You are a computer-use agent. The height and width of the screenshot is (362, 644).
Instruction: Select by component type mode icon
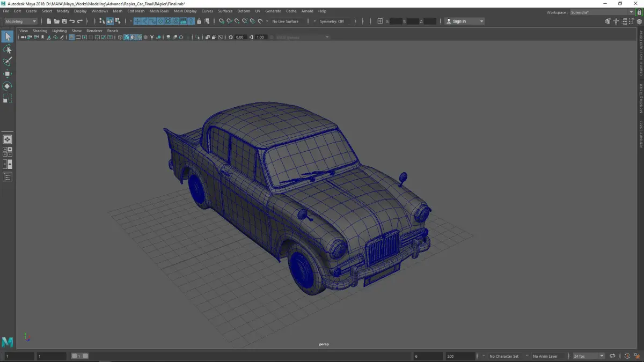[118, 21]
